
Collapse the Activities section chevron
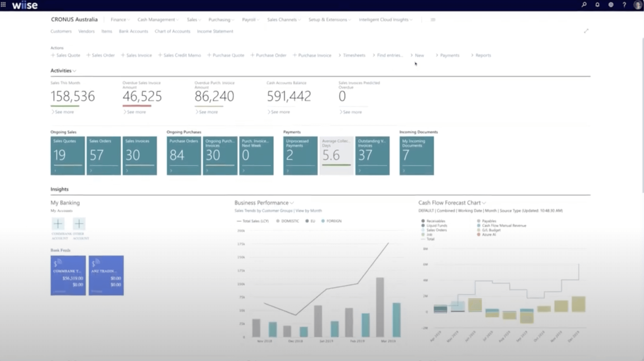75,71
